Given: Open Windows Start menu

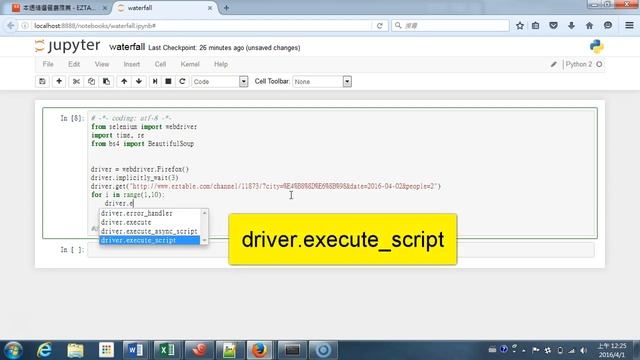Looking at the screenshot, I should (13, 350).
